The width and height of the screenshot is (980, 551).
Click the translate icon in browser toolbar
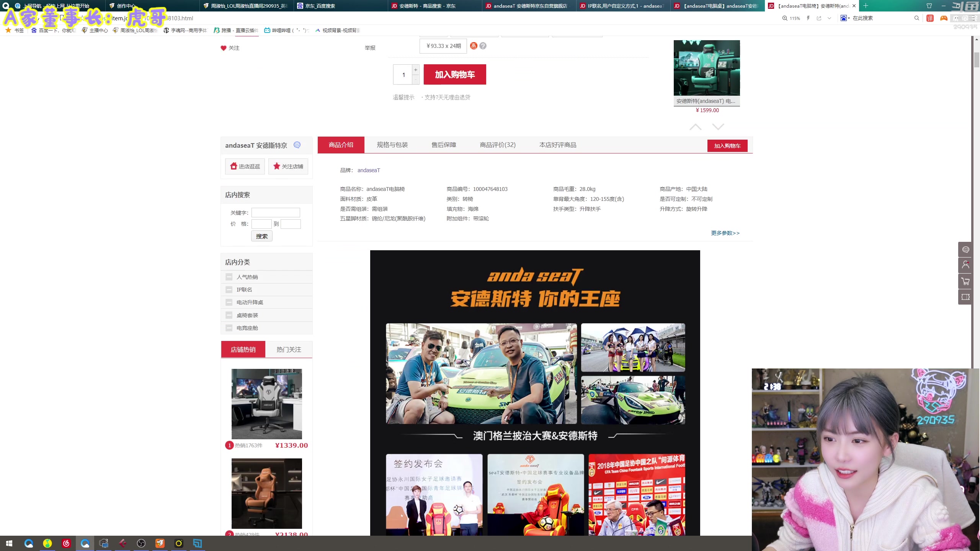(x=930, y=18)
